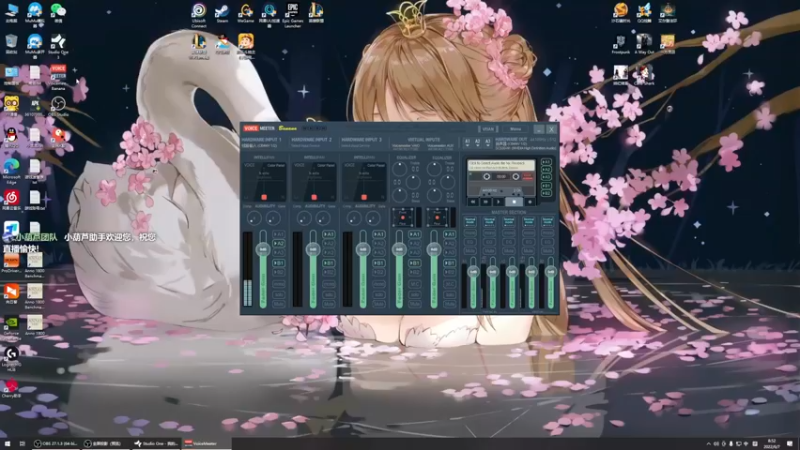Click Fader Gain slider on Voicemeeter VAIO

pos(399,269)
